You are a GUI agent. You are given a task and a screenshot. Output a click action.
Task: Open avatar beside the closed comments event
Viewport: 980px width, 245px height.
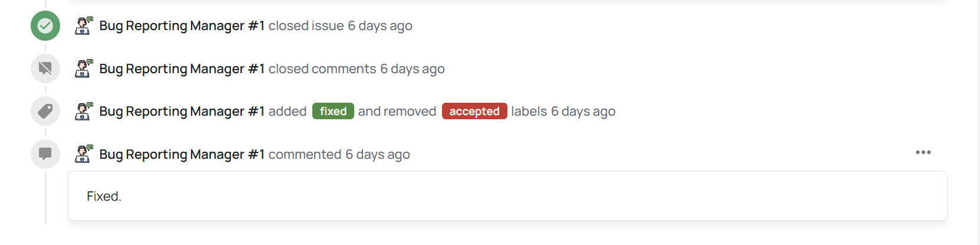84,68
